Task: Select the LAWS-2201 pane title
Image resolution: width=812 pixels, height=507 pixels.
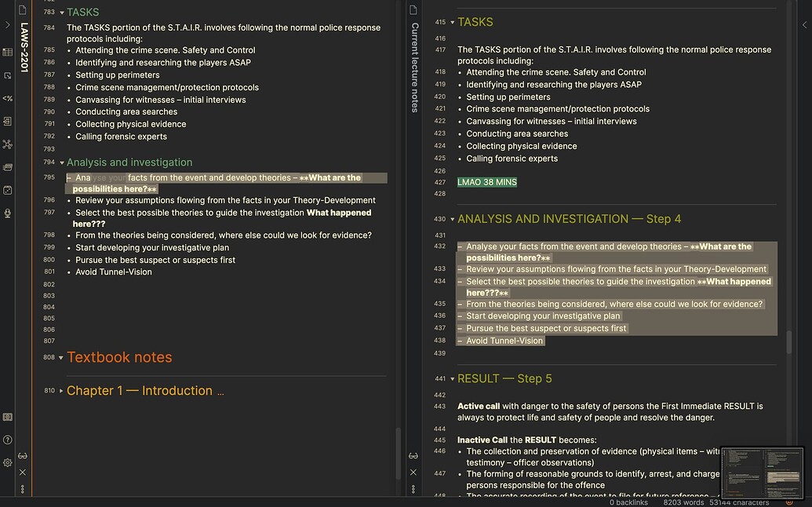Action: 24,48
